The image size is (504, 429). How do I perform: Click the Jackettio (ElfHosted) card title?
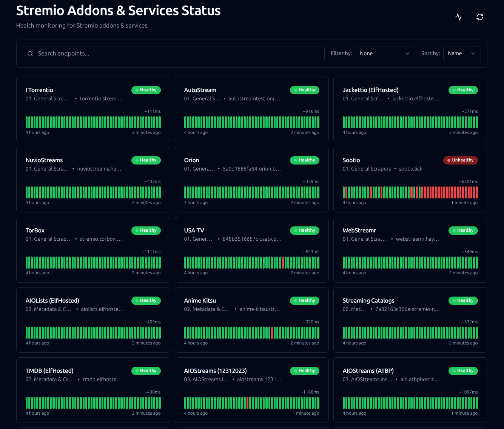pyautogui.click(x=370, y=90)
